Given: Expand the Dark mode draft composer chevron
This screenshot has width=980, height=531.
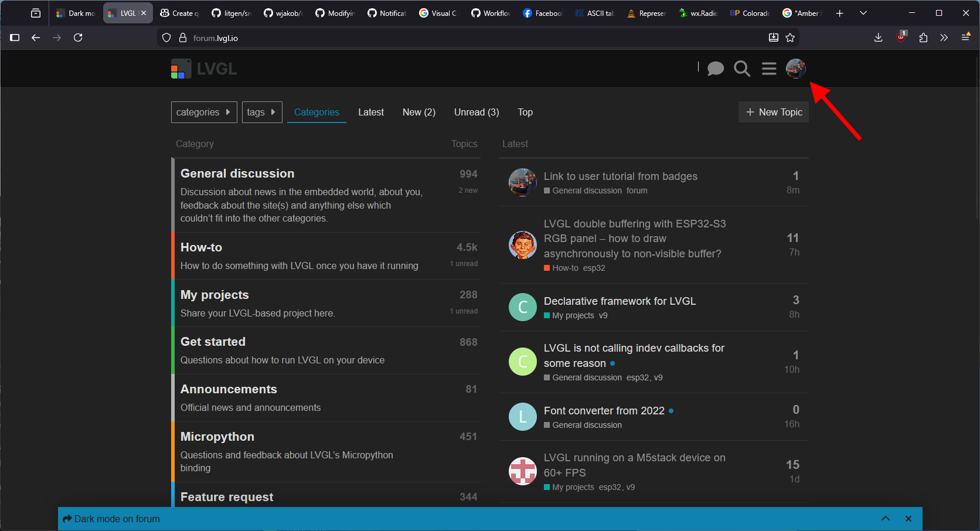Looking at the screenshot, I should [885, 519].
